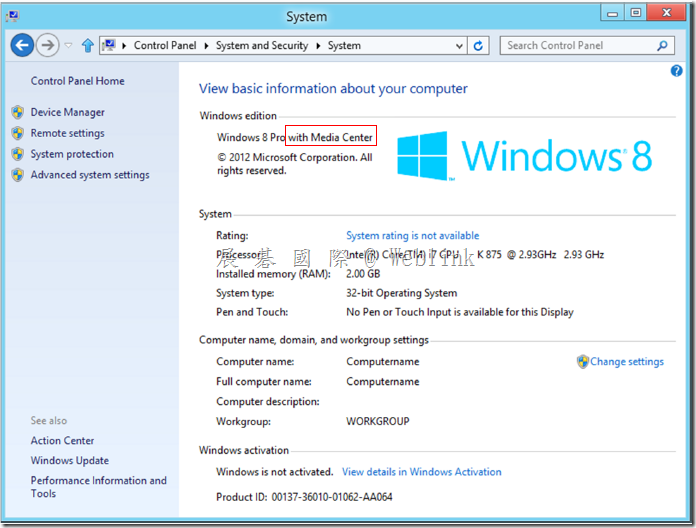Click the shield icon beside System protection
Screen dimensions: 696x528
click(18, 154)
